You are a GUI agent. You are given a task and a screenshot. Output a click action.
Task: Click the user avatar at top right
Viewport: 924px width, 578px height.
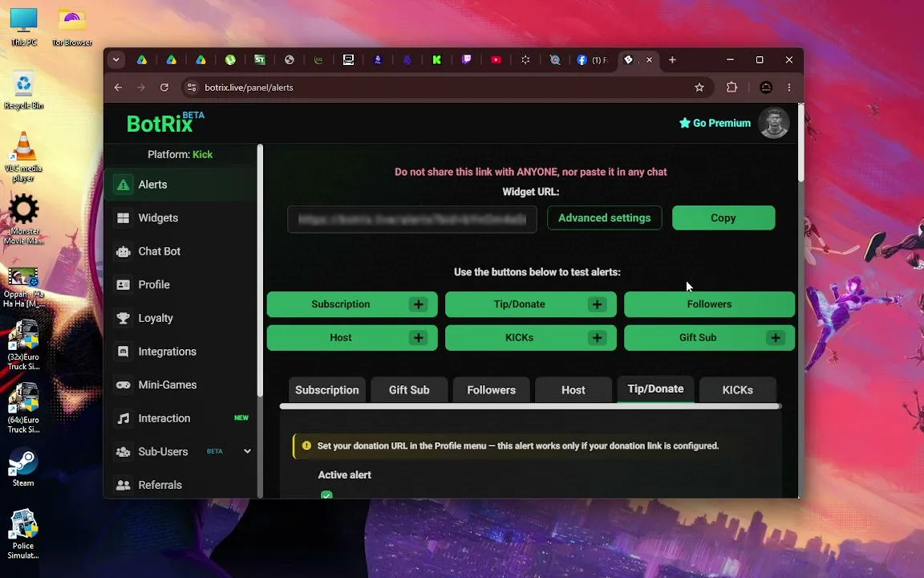pyautogui.click(x=773, y=123)
